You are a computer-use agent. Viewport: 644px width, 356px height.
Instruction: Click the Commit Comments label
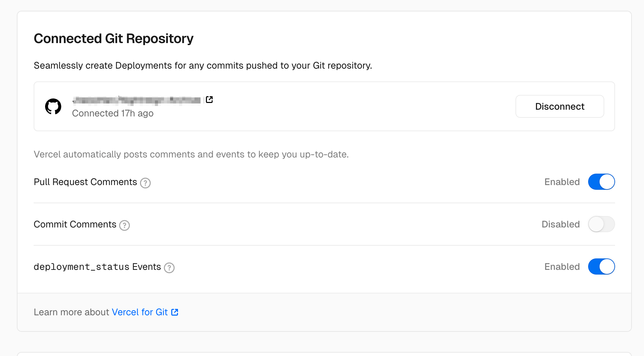tap(75, 224)
